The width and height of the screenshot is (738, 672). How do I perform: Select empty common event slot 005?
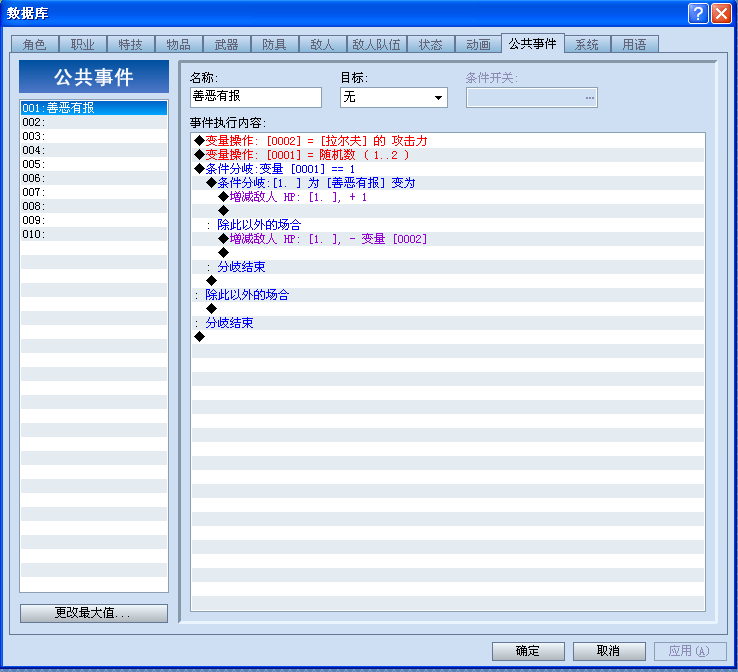tap(94, 164)
